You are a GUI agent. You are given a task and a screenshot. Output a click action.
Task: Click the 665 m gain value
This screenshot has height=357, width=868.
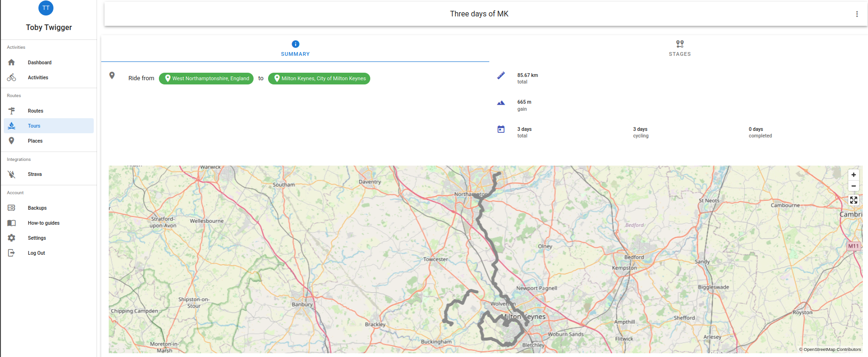[x=524, y=102]
